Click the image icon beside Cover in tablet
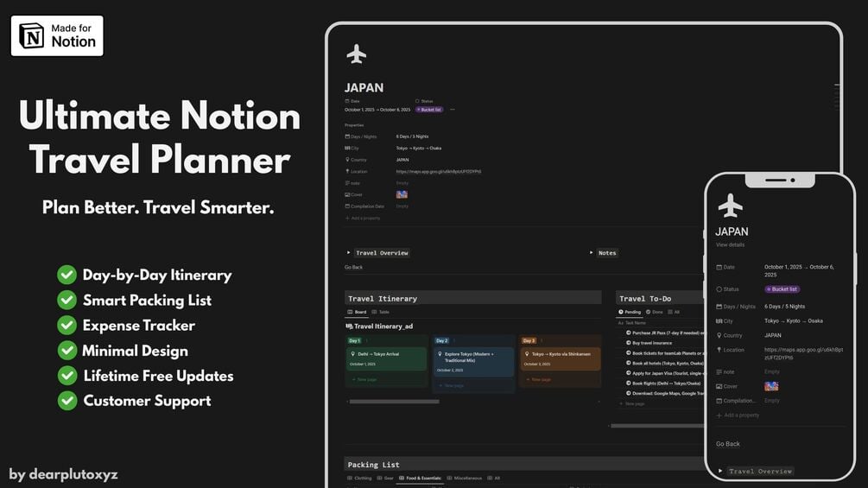Viewport: 868px width, 488px height. [x=347, y=194]
